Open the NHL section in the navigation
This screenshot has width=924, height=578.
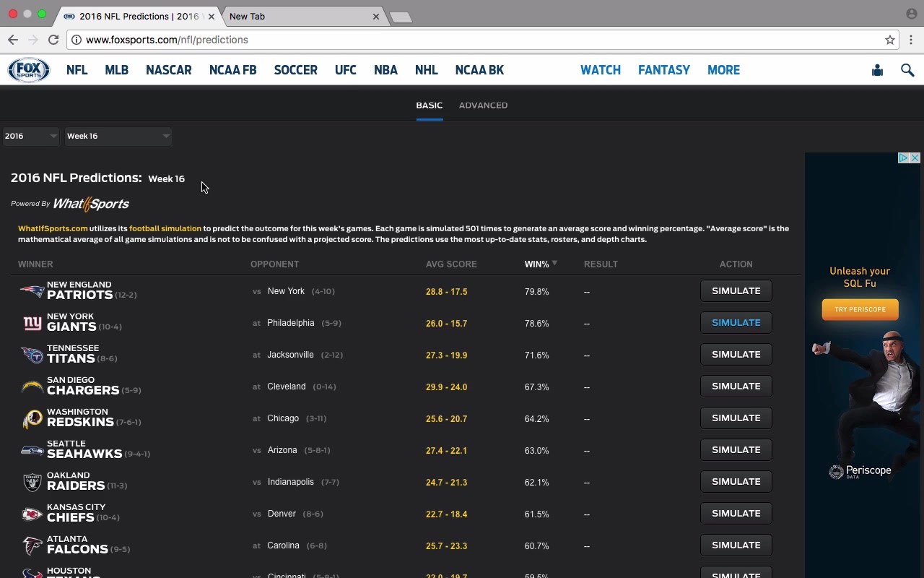pos(426,70)
